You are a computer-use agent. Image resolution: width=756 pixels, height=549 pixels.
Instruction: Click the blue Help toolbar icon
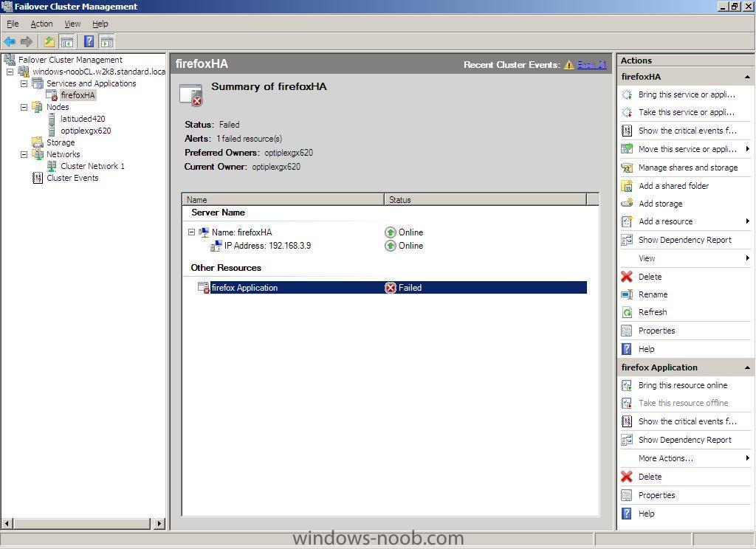[x=89, y=41]
